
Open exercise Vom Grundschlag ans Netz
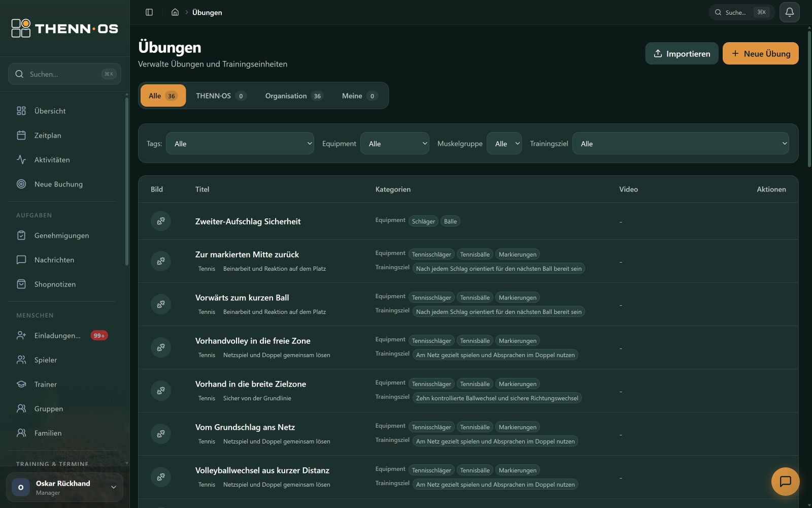pos(245,427)
